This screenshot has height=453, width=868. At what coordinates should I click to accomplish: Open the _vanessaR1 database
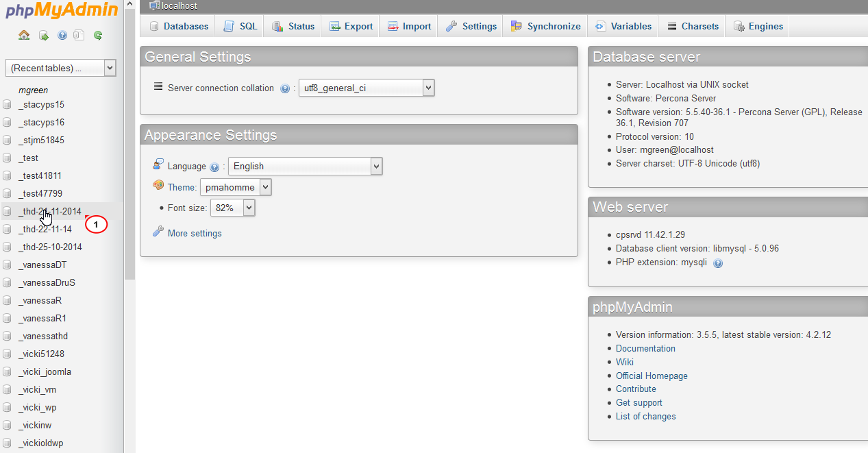click(x=42, y=319)
